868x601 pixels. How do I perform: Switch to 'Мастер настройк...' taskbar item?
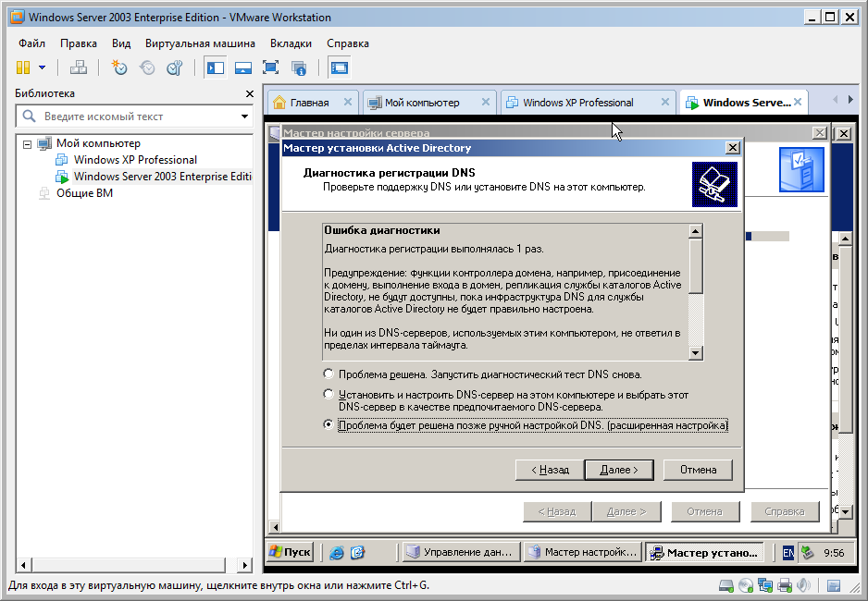[583, 552]
